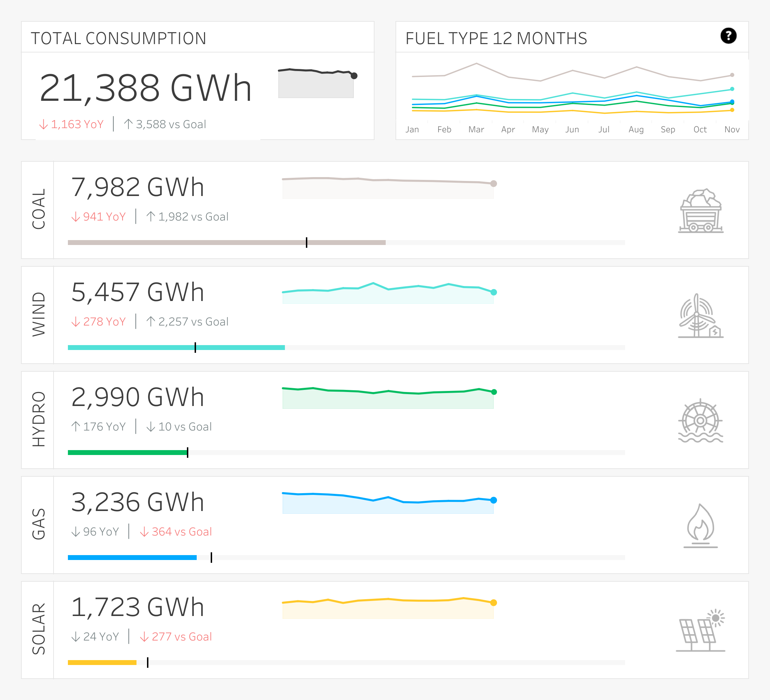The image size is (770, 700).
Task: Click the Jan axis label
Action: [412, 129]
